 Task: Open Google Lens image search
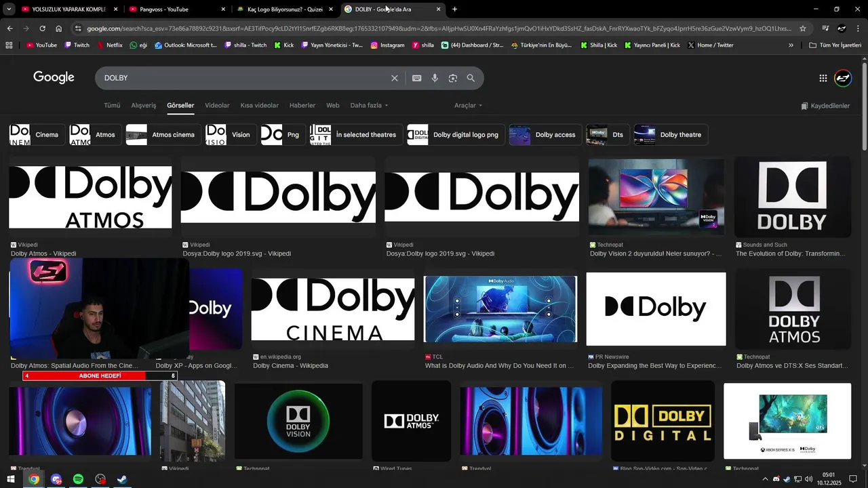(x=453, y=78)
